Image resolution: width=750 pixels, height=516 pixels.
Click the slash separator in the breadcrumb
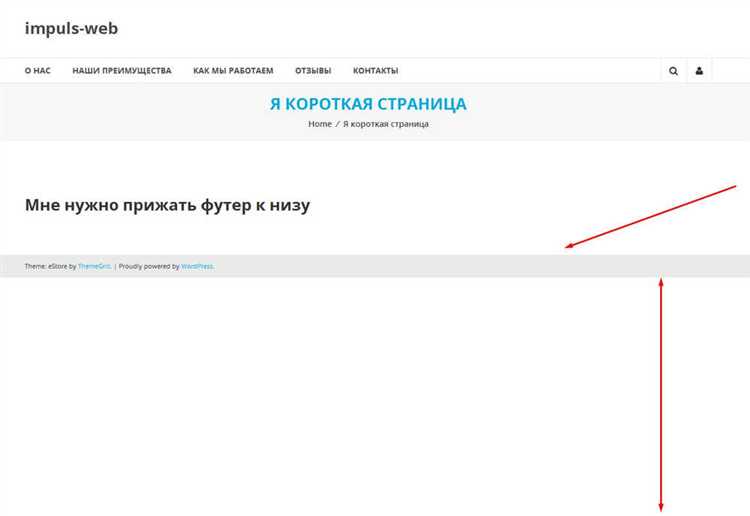tap(337, 124)
